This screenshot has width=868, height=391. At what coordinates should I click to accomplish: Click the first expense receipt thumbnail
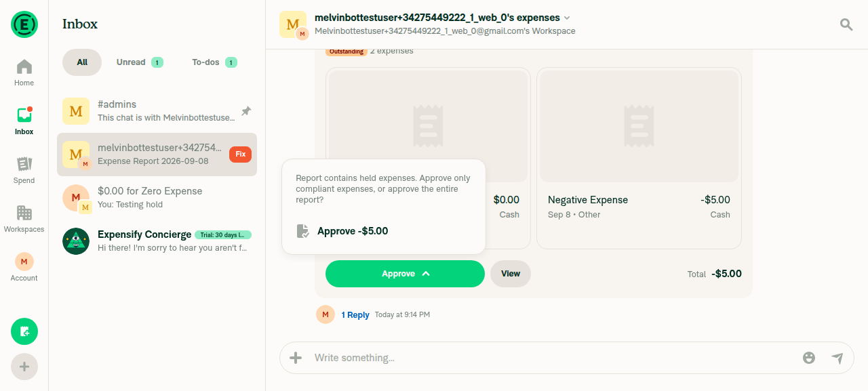pos(428,126)
